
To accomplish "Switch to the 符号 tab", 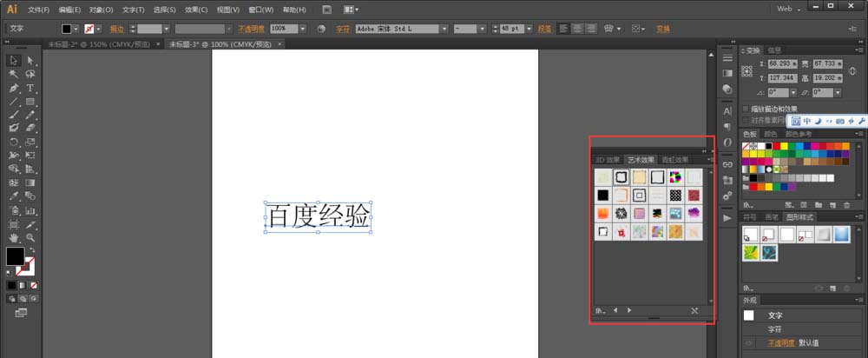I will [750, 217].
